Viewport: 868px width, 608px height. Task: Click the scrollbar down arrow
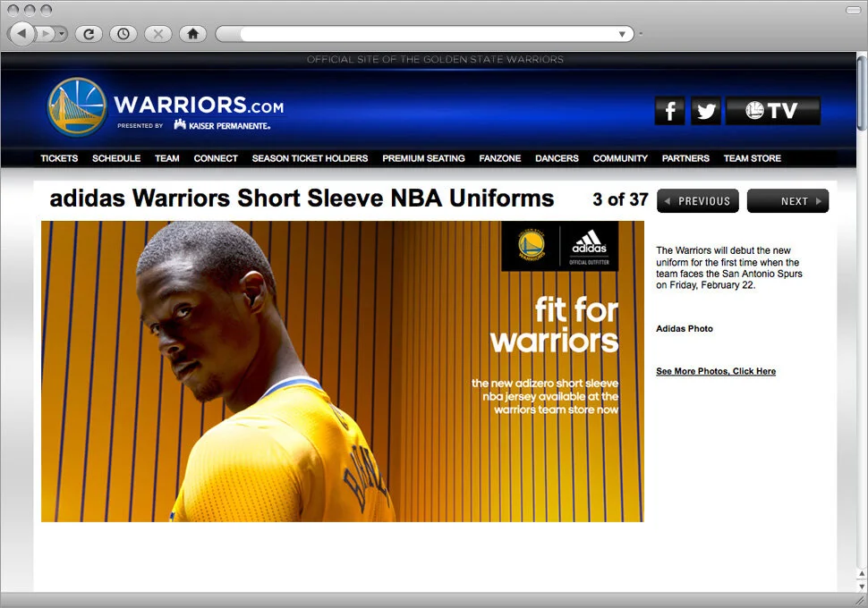862,586
